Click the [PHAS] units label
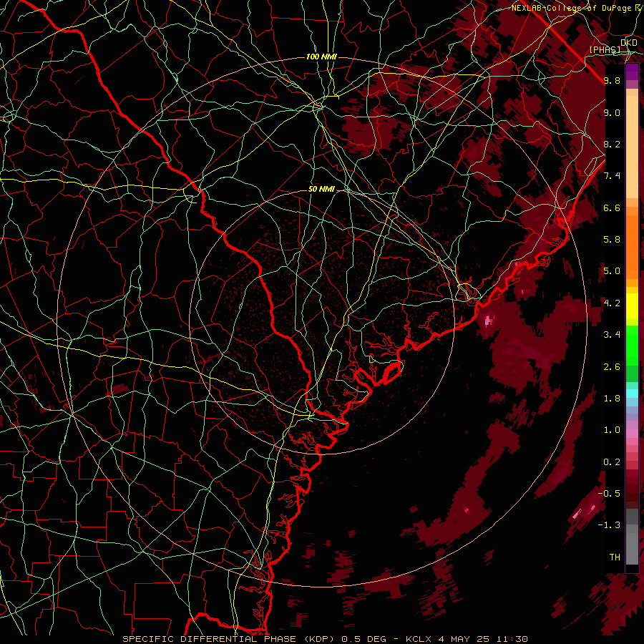Screen dimensions: 644x644 click(605, 49)
